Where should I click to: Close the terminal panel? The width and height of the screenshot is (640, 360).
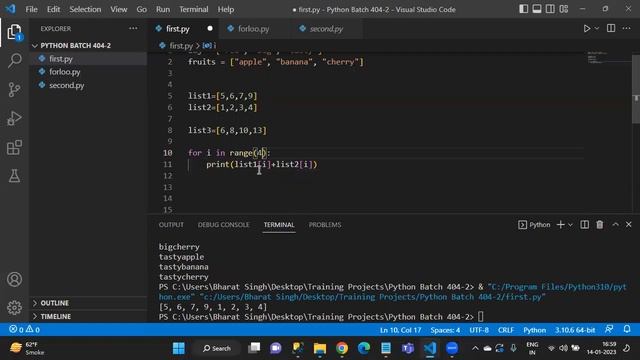629,224
